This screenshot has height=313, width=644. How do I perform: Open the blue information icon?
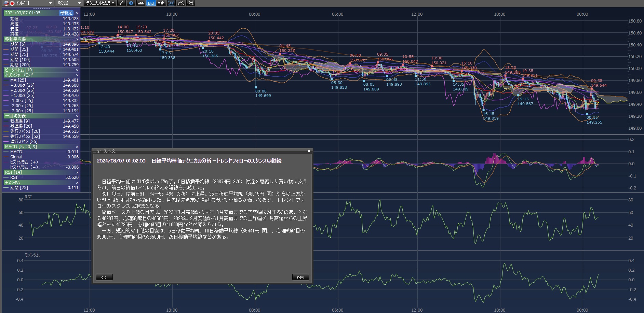click(x=131, y=3)
